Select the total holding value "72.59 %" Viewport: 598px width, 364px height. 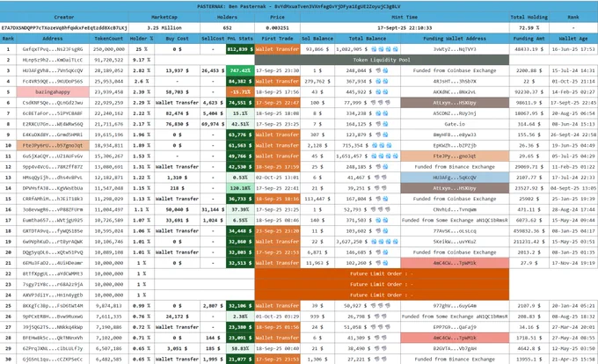click(529, 28)
